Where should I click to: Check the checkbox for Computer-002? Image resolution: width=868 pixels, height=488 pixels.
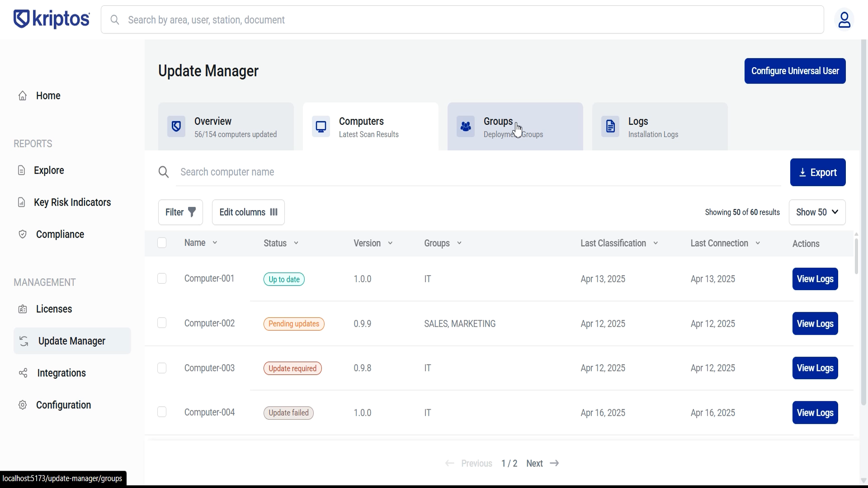click(x=162, y=323)
